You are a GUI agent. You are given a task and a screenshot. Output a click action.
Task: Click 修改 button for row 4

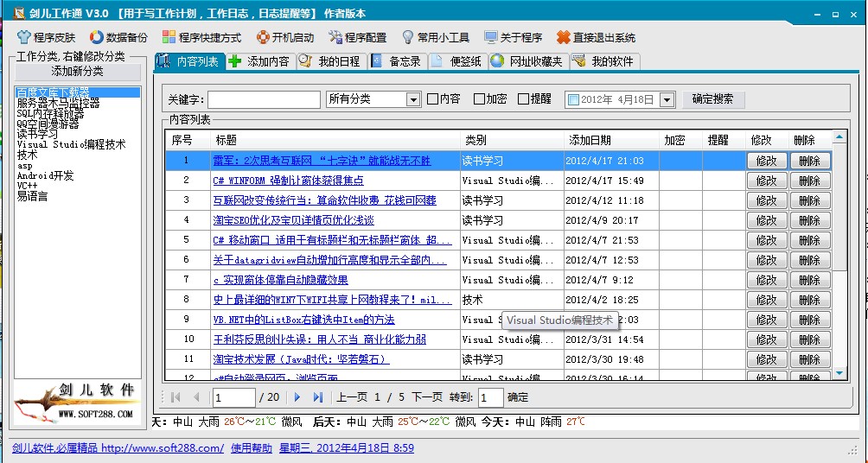pos(767,221)
